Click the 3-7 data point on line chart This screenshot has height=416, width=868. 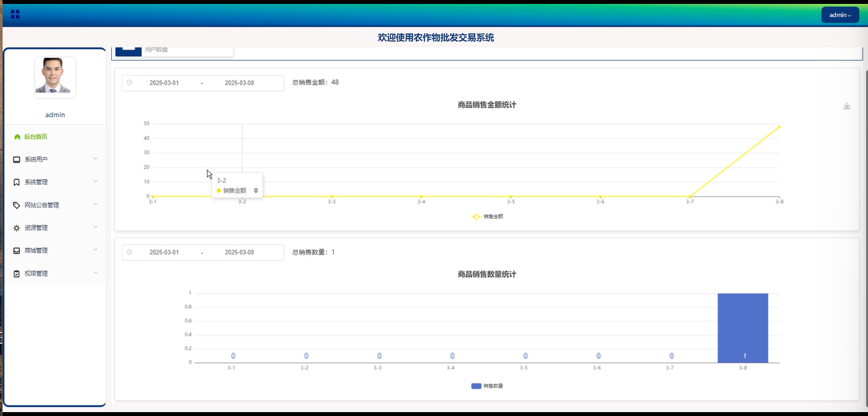click(690, 196)
